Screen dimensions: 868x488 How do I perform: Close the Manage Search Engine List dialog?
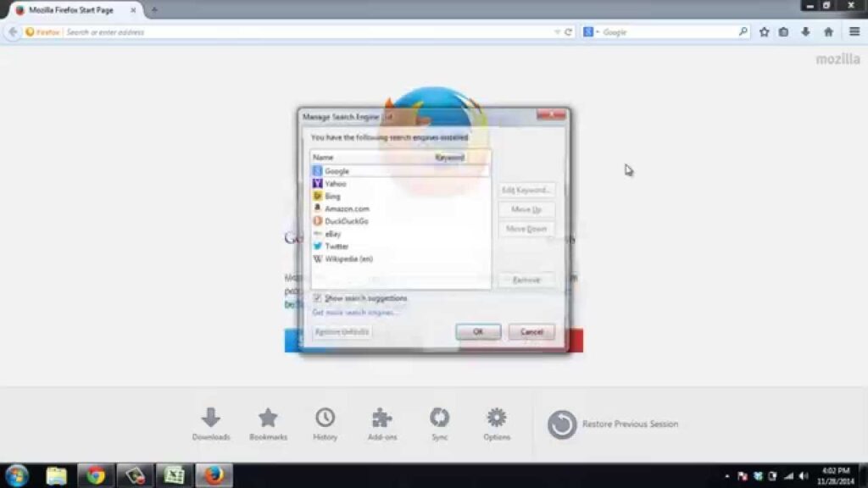[x=551, y=114]
